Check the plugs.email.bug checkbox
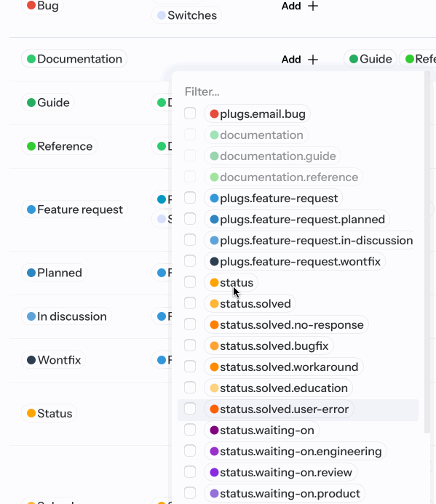 coord(190,113)
